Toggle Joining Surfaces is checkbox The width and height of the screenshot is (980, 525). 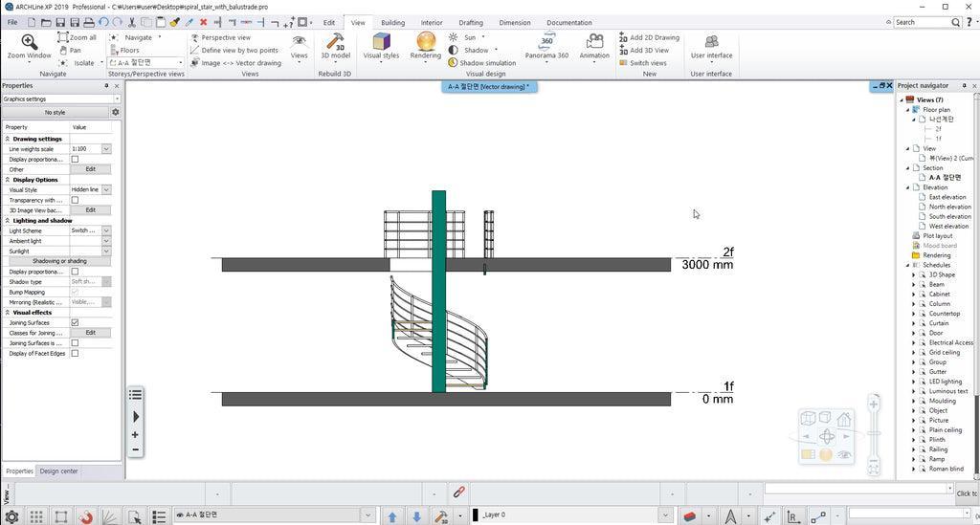75,343
